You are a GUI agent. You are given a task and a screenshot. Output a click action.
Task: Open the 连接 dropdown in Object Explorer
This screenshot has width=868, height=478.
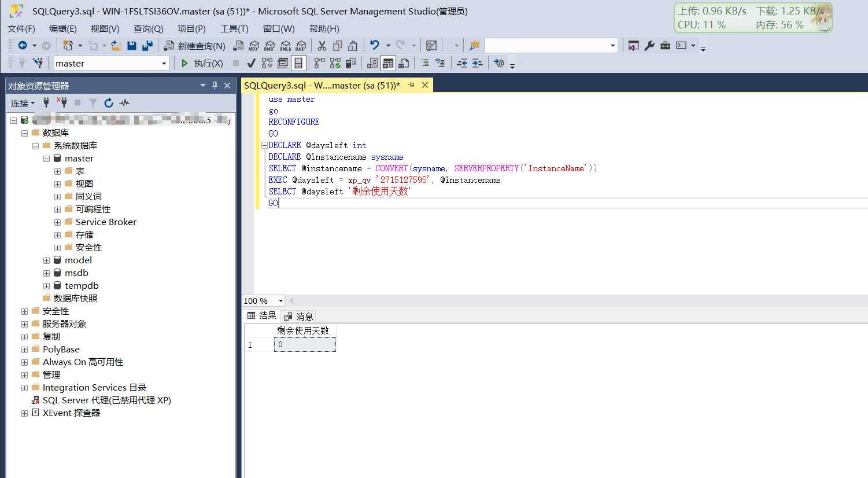point(23,103)
